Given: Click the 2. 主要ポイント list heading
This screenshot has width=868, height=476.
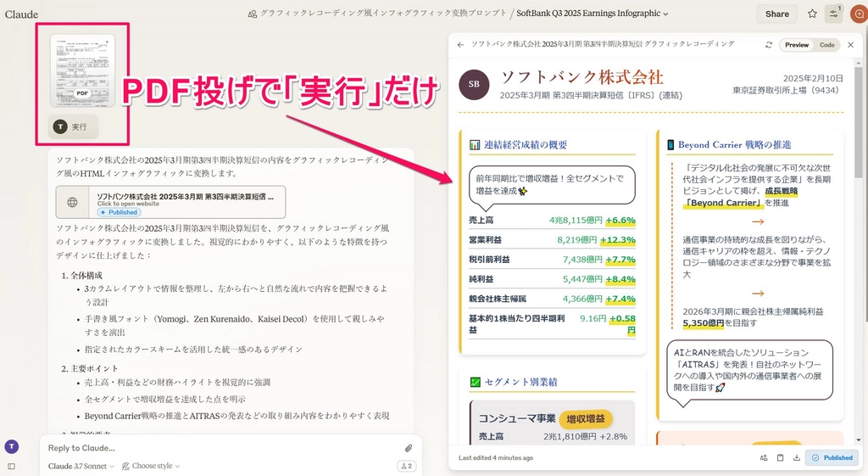Looking at the screenshot, I should click(x=89, y=368).
